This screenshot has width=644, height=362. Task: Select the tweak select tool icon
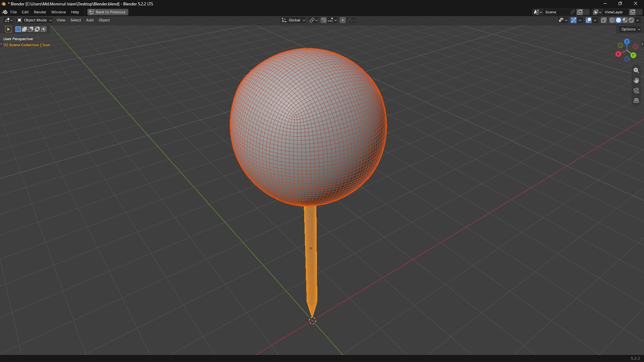click(x=8, y=29)
